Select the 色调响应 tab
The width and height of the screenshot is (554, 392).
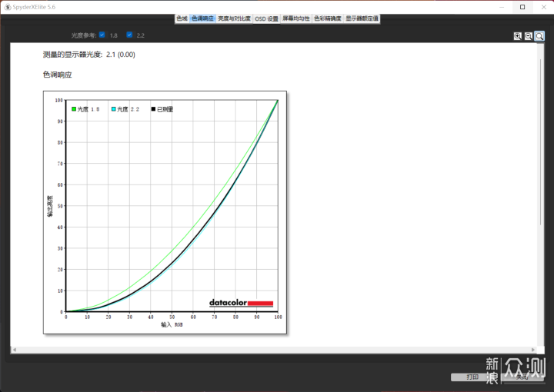coord(202,18)
